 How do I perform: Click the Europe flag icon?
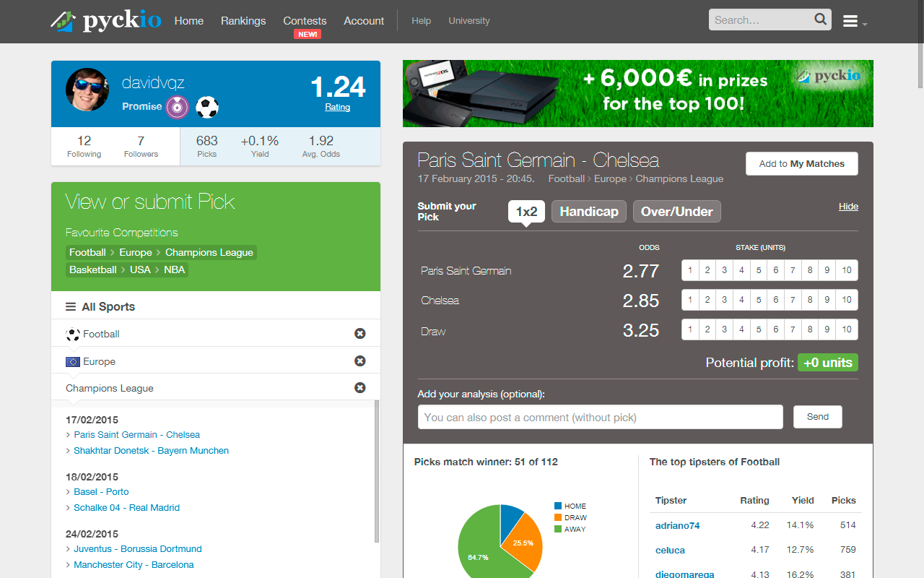(x=73, y=361)
